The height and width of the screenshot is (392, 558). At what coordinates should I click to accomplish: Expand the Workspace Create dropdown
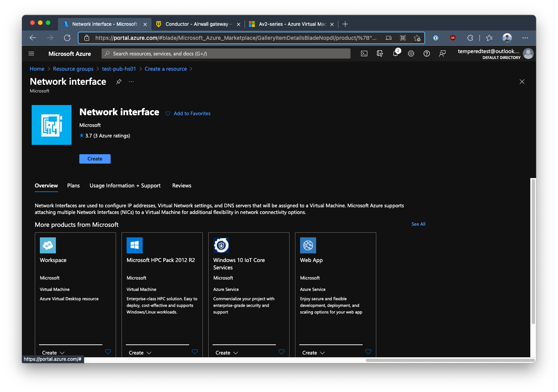[54, 353]
